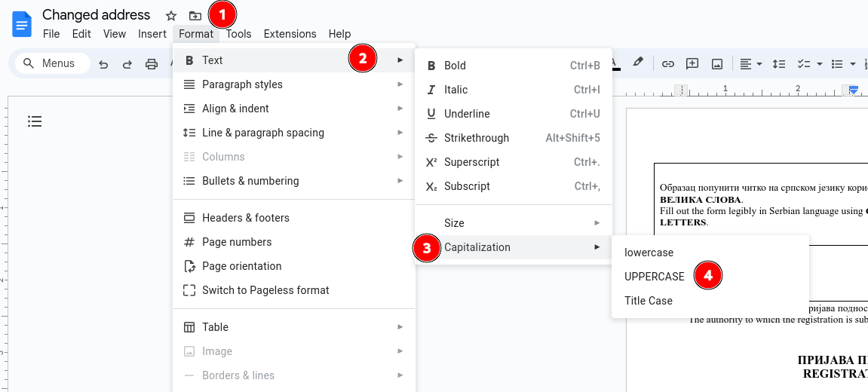Click the Redo arrow in toolbar
The image size is (868, 392).
point(127,64)
